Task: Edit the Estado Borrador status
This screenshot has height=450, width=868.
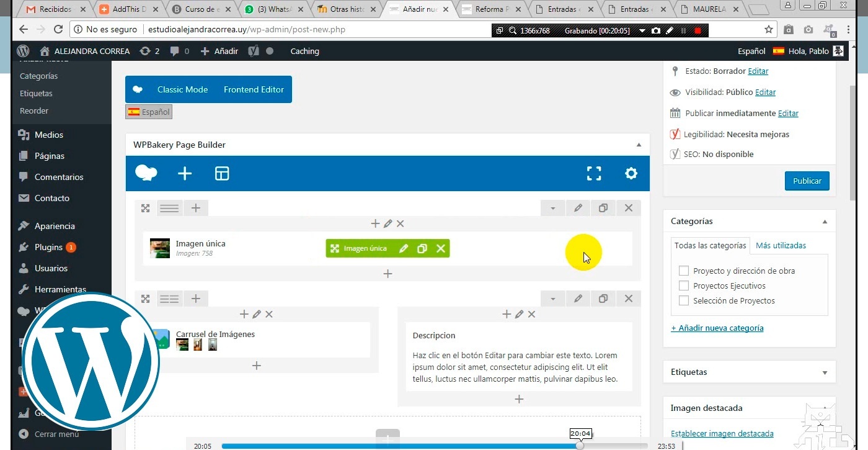Action: (x=758, y=71)
